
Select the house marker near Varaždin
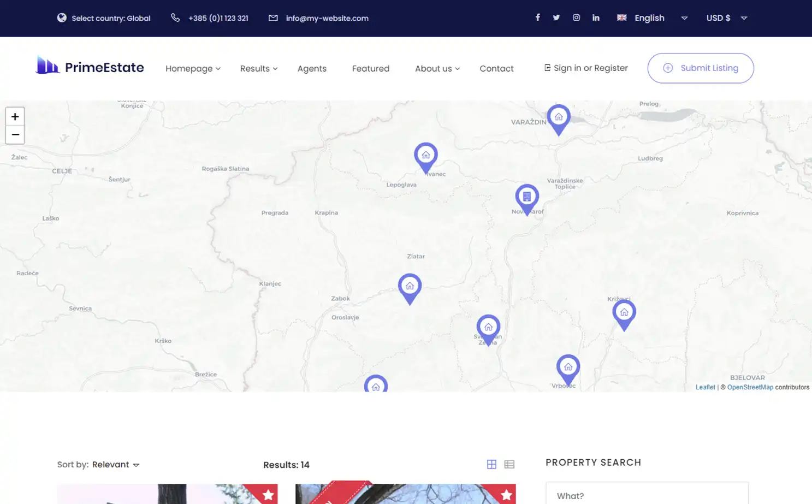point(559,116)
